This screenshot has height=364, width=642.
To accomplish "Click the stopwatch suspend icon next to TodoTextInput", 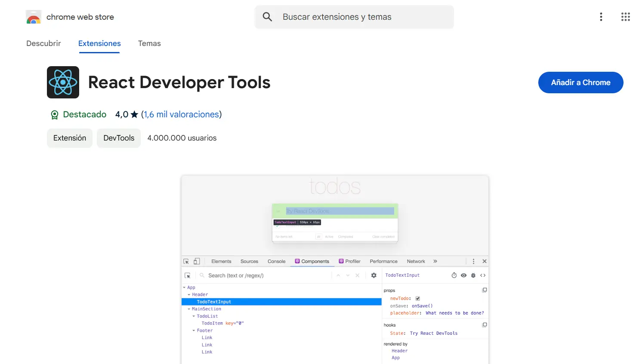I will [x=454, y=275].
